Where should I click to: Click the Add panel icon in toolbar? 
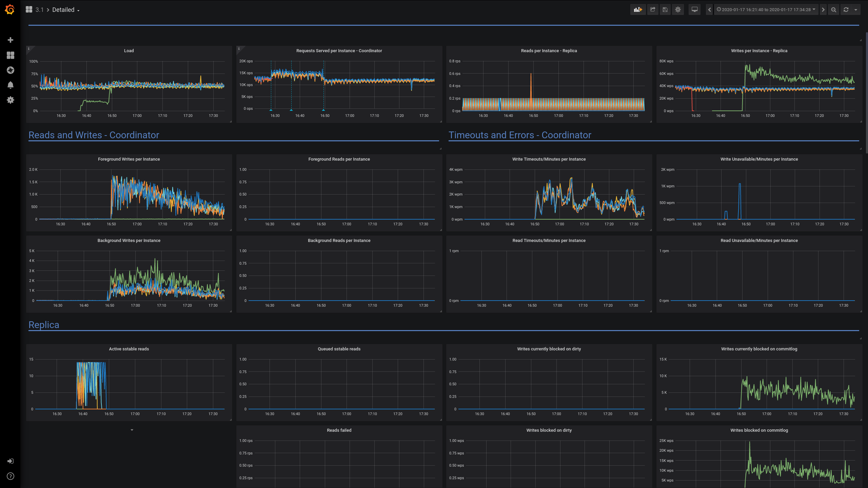tap(637, 9)
